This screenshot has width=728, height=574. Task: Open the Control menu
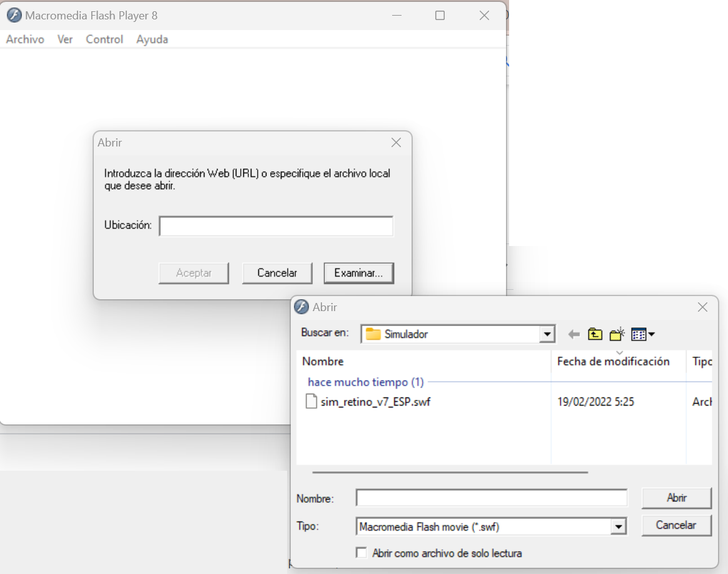point(104,39)
